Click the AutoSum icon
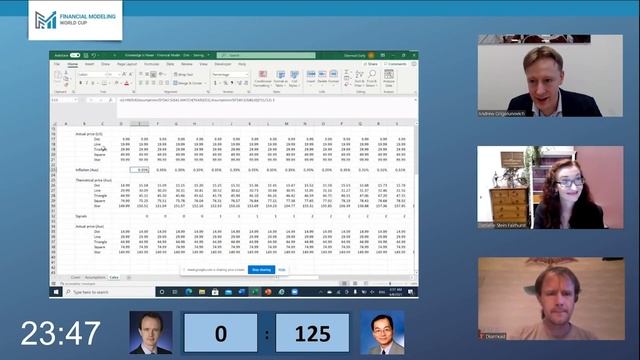This screenshot has width=640, height=360. tap(347, 72)
